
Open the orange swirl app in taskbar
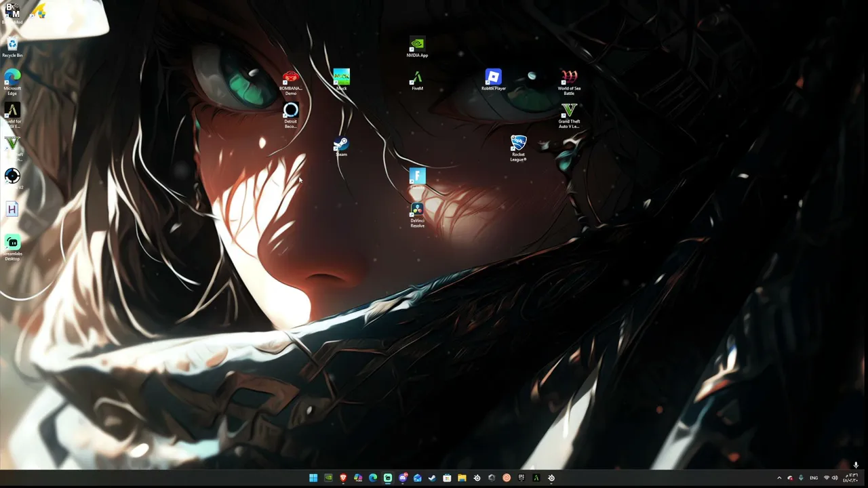pos(507,478)
